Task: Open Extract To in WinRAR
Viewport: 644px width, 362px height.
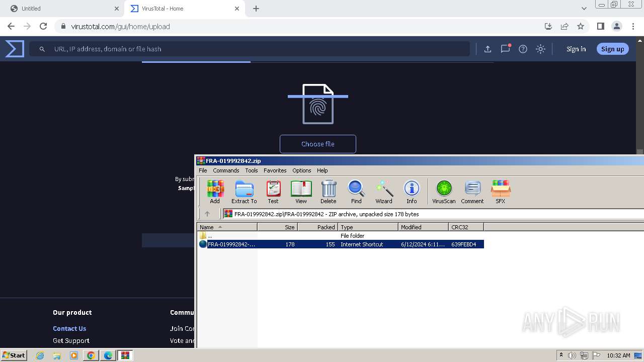Action: (244, 192)
